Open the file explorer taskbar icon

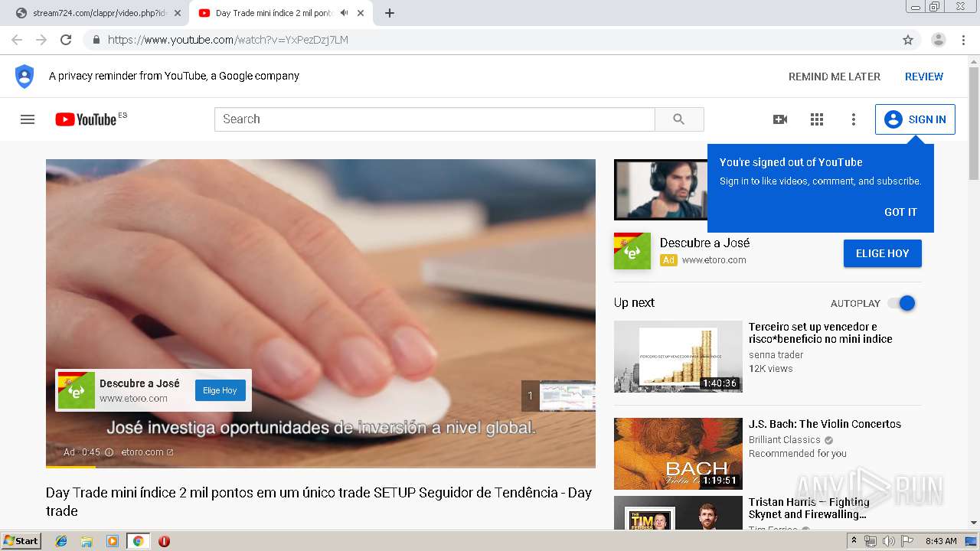pyautogui.click(x=87, y=541)
